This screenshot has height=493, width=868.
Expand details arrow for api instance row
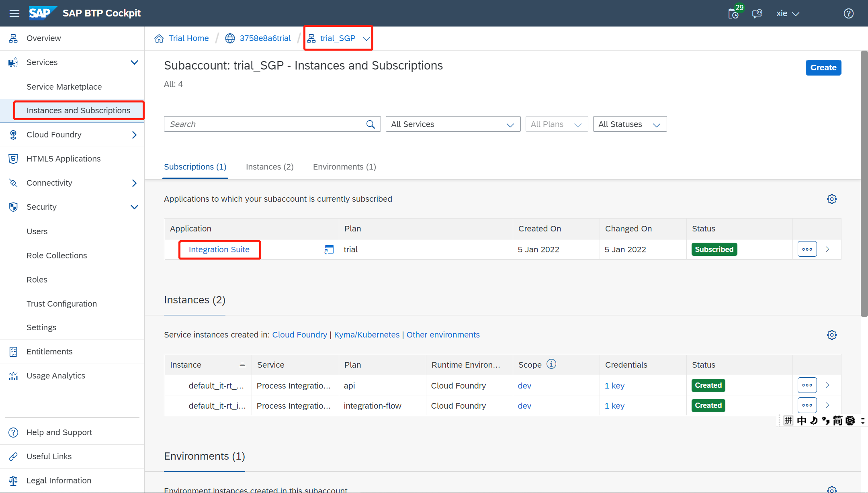[827, 385]
